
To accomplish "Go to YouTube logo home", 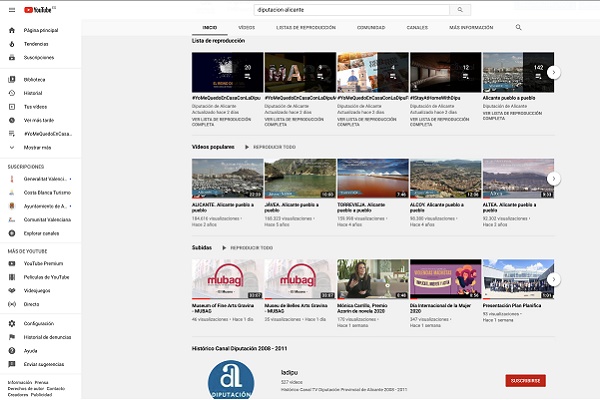I will pos(39,10).
